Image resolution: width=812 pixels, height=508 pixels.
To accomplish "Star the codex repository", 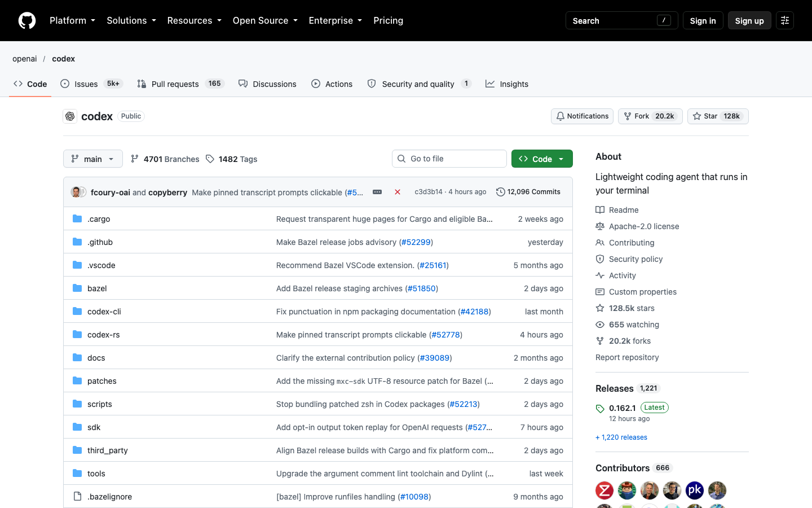I will point(718,116).
